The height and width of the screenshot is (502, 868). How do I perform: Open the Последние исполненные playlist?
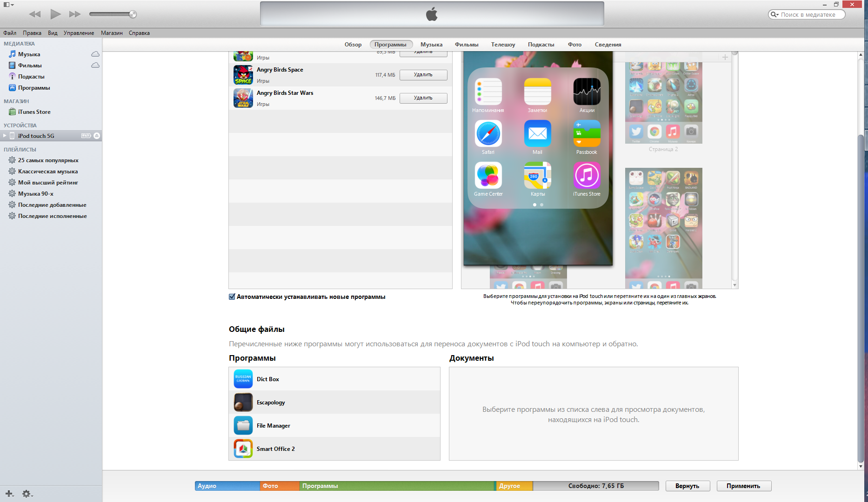pyautogui.click(x=52, y=216)
